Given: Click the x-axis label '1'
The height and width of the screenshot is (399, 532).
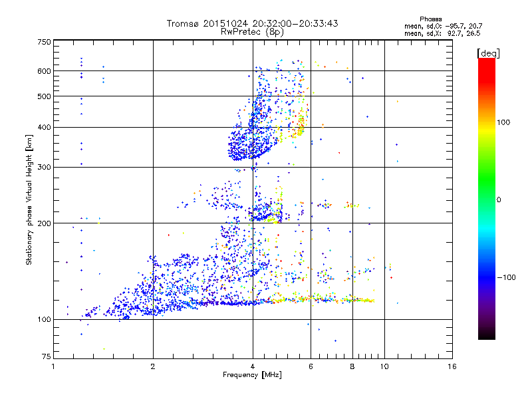Looking at the screenshot, I should tap(53, 366).
